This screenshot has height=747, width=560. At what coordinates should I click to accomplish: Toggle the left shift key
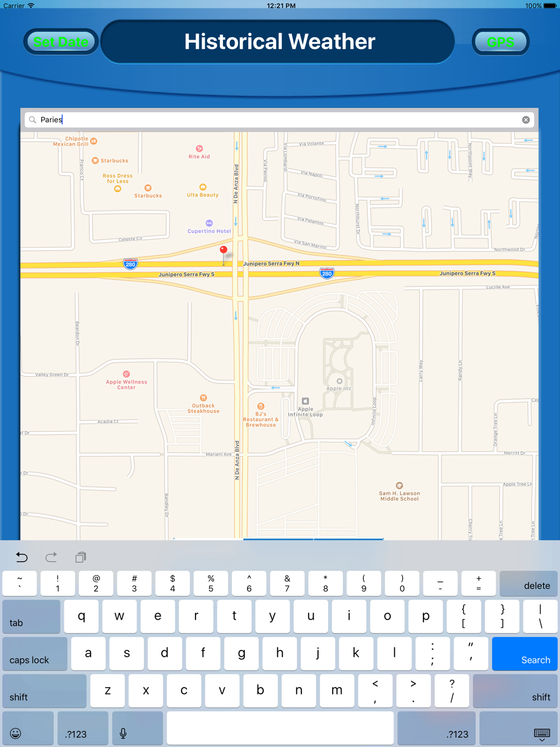(44, 691)
